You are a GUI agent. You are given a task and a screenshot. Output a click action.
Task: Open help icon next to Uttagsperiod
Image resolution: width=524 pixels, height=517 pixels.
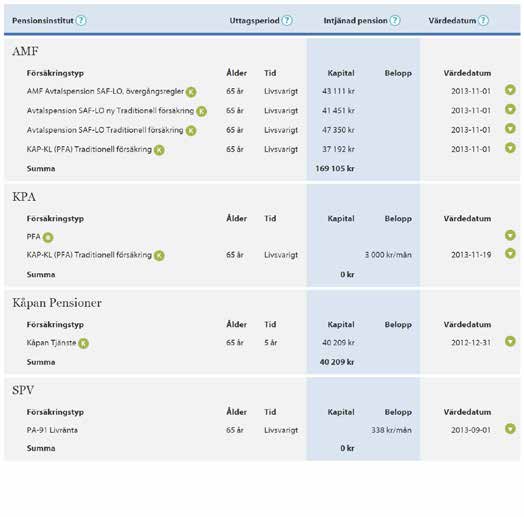point(287,20)
